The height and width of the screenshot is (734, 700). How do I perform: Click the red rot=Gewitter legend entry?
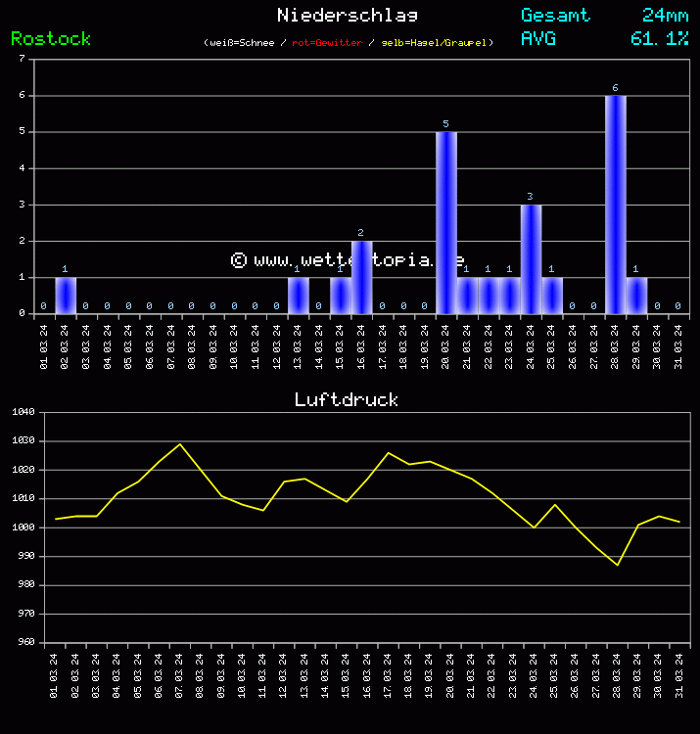coord(327,43)
